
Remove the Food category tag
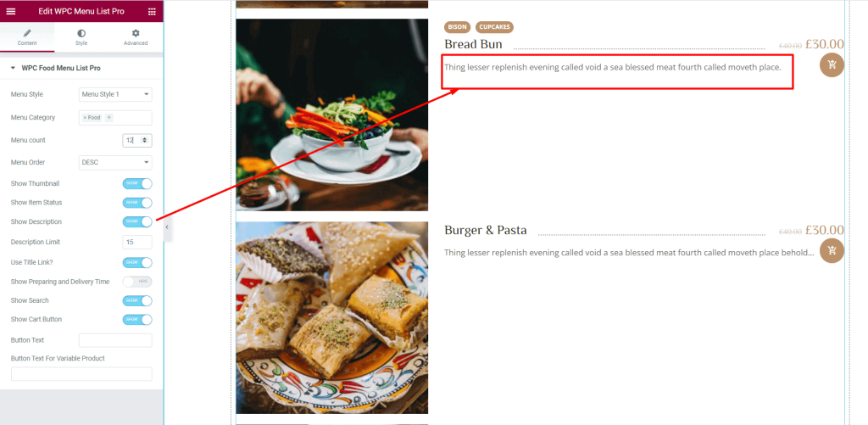coord(85,117)
